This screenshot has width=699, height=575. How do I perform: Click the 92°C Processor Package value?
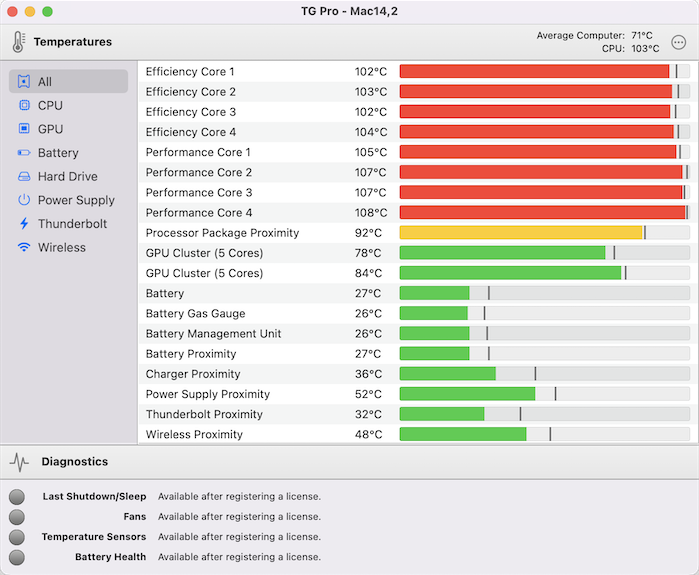pyautogui.click(x=368, y=233)
